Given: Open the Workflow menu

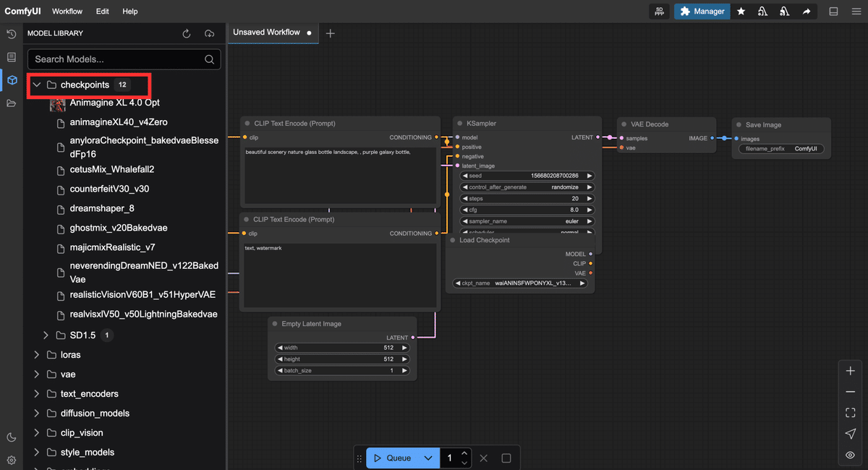Looking at the screenshot, I should click(67, 12).
